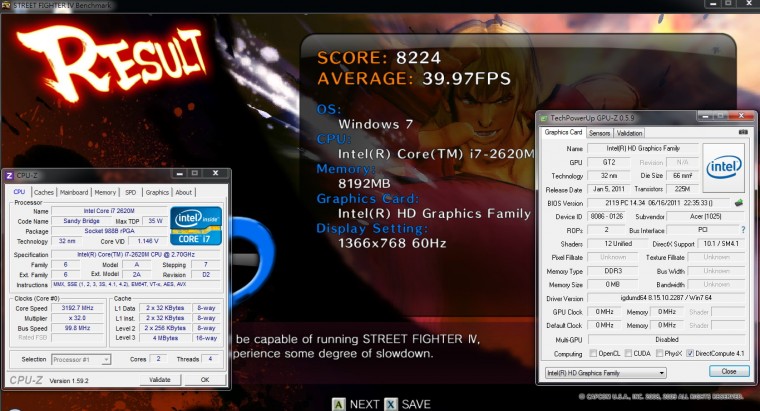Image resolution: width=760 pixels, height=411 pixels.
Task: Open the Sensors tab in GPU-Z
Action: pyautogui.click(x=600, y=133)
